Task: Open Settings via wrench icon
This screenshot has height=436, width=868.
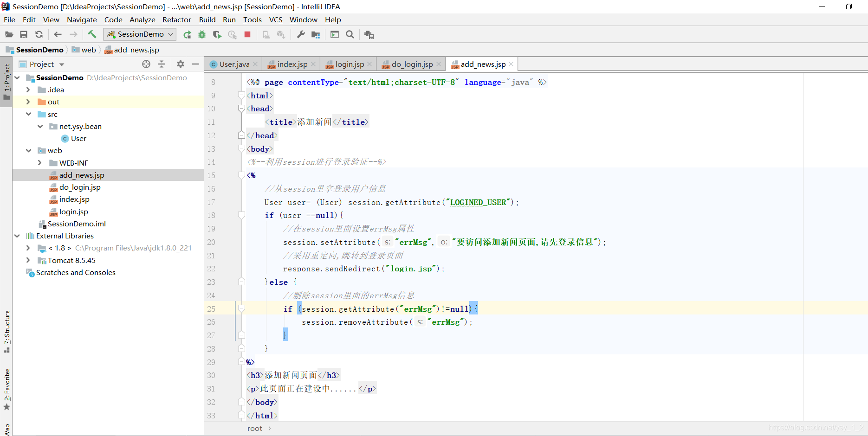Action: pyautogui.click(x=301, y=34)
